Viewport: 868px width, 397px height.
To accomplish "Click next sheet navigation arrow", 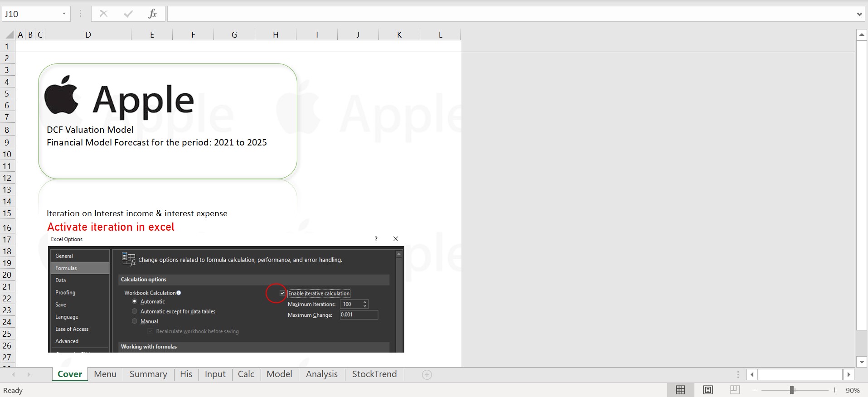I will click(29, 374).
